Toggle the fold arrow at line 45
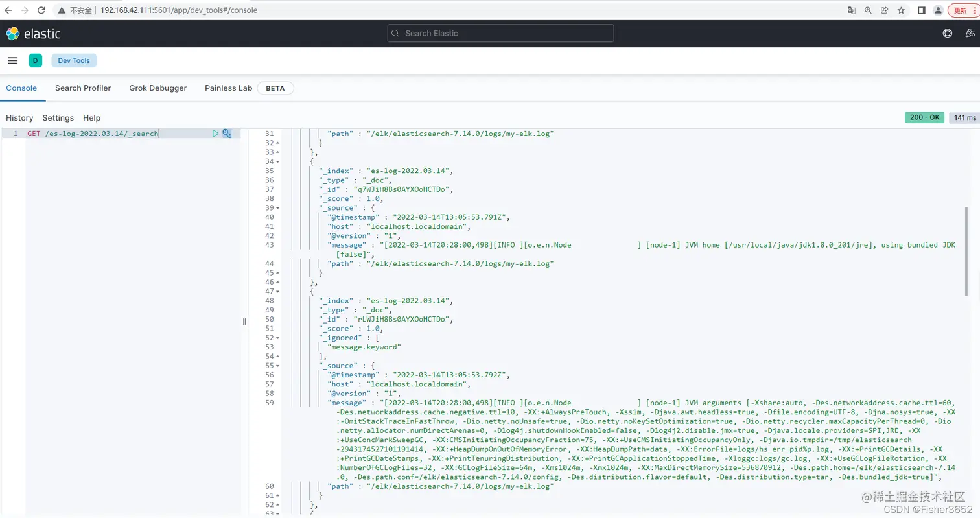This screenshot has width=980, height=518. click(278, 273)
